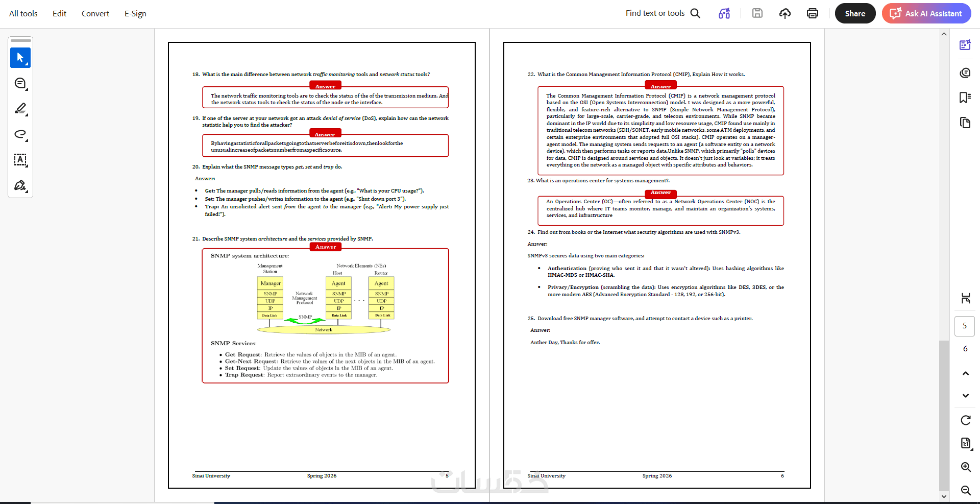Click the scrollbar down arrow
Viewport: 980px width, 504px height.
tap(944, 496)
